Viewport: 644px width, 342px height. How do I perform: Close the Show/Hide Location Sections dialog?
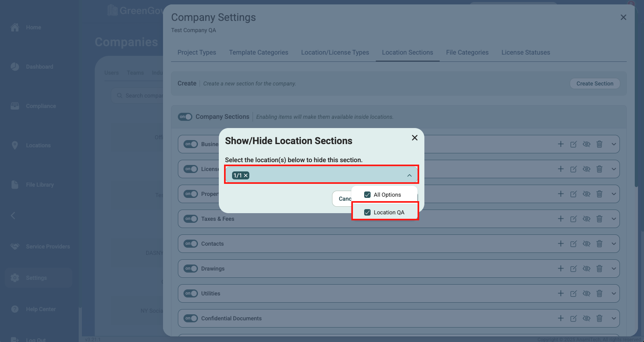click(415, 138)
